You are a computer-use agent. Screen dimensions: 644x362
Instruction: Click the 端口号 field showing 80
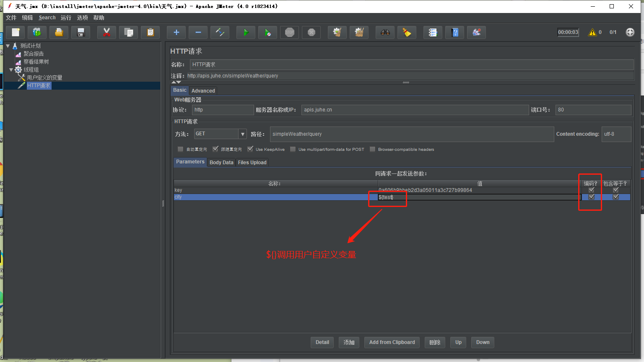click(x=593, y=110)
